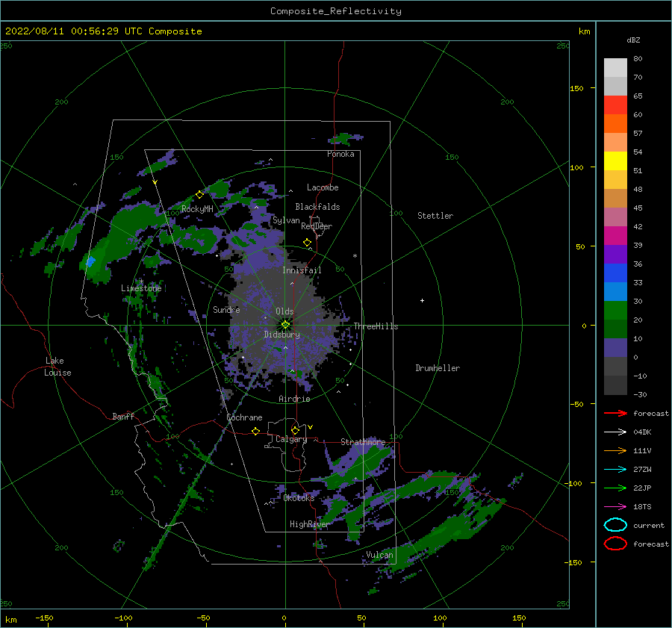Image resolution: width=672 pixels, height=628 pixels.
Task: Click the Strathmore label
Action: coord(363,441)
